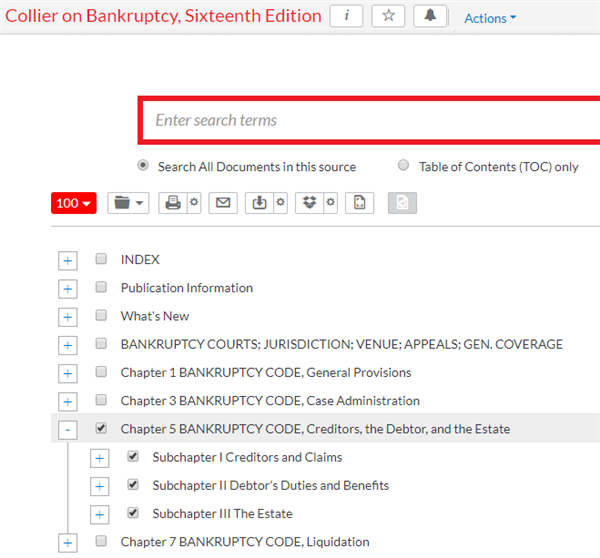Check BANKRUPTCY COURTS; JURISDICTION checkbox

click(x=101, y=343)
